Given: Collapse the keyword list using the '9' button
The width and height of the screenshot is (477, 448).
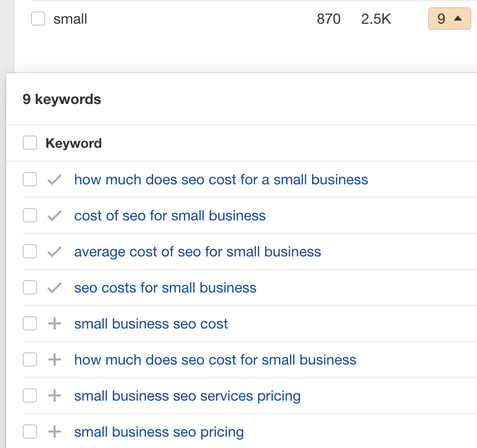Looking at the screenshot, I should [449, 19].
